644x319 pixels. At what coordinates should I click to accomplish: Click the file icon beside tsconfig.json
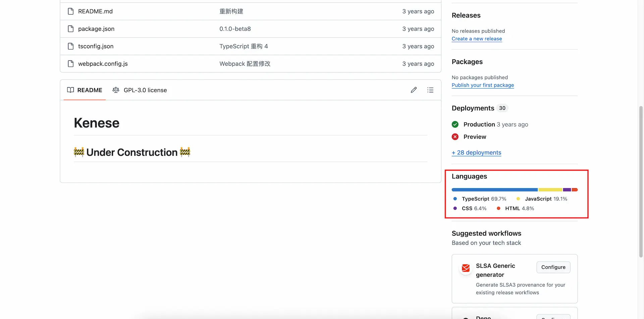click(x=70, y=46)
